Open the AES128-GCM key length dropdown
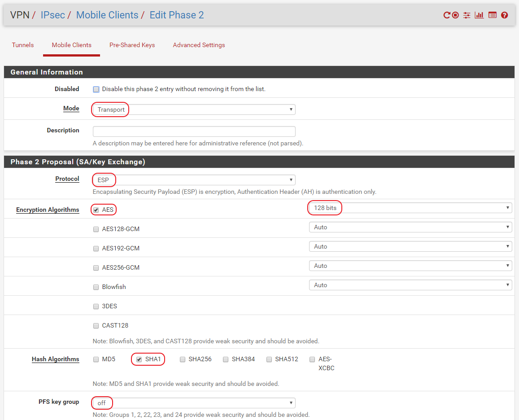 pos(410,227)
